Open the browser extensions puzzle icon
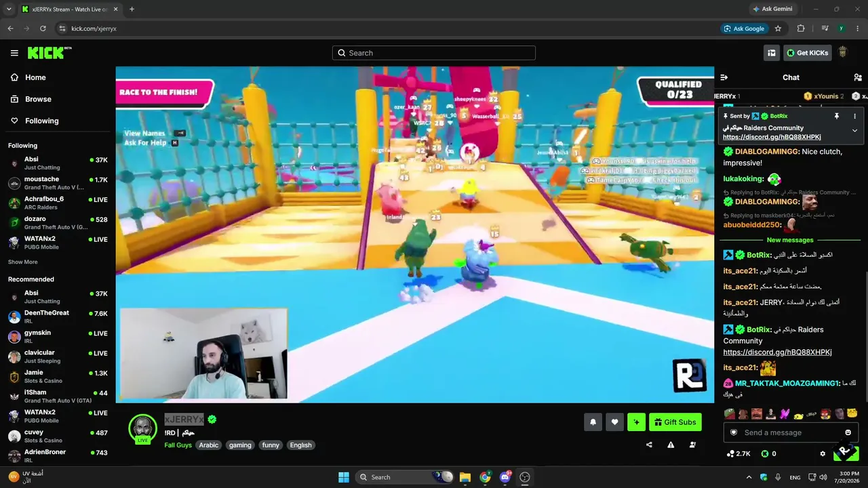868x488 pixels. tap(801, 28)
